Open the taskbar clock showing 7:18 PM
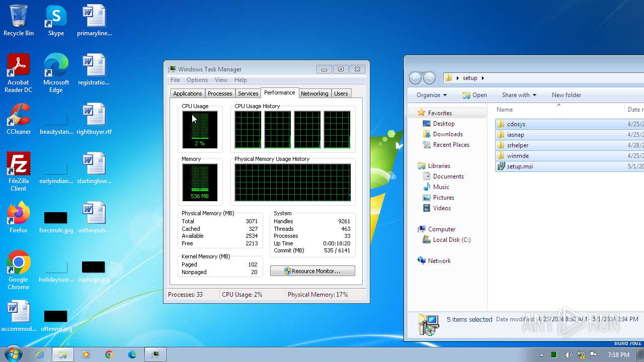 tap(618, 355)
